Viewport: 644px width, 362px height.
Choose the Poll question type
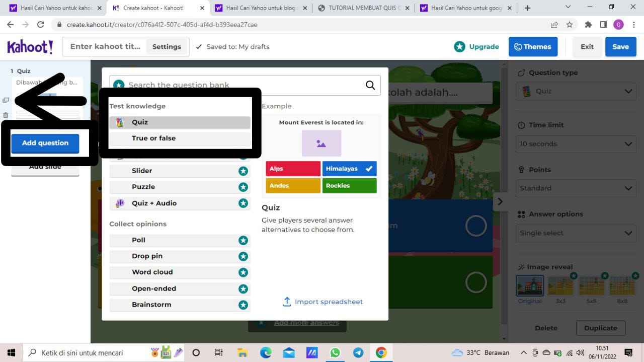click(x=180, y=240)
